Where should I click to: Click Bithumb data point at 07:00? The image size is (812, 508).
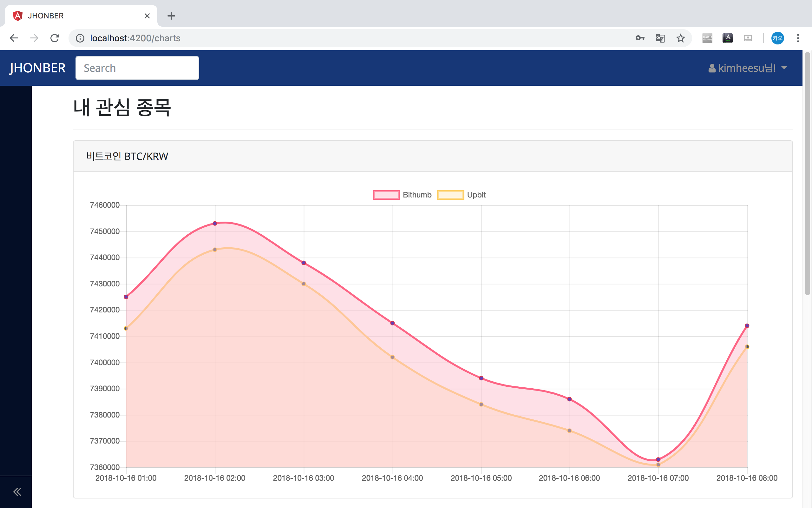coord(658,459)
